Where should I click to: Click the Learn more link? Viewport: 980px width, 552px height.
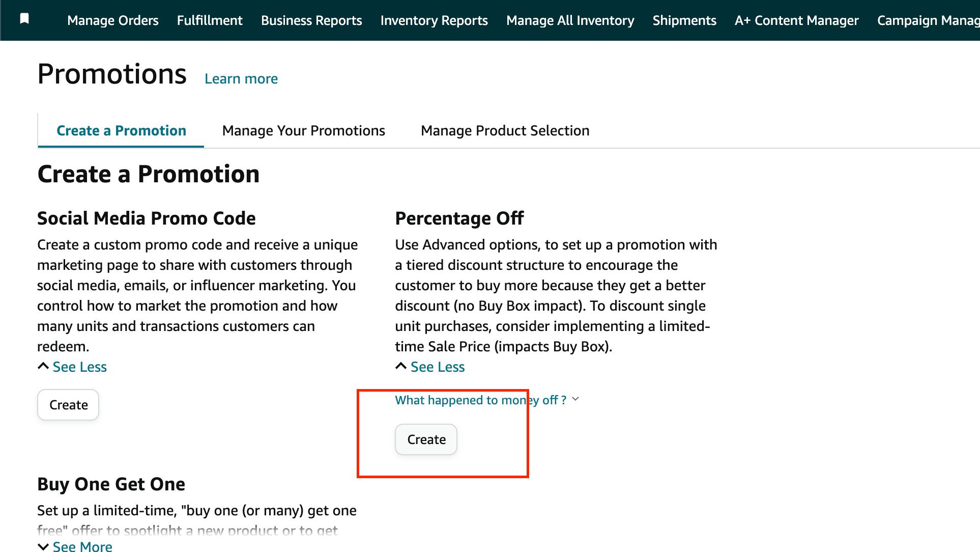click(x=241, y=79)
